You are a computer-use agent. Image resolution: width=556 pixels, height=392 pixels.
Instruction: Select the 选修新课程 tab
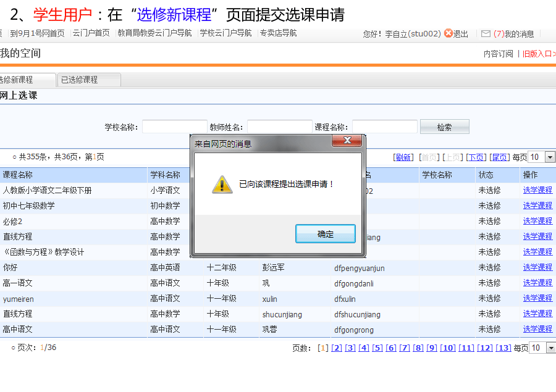pos(25,80)
